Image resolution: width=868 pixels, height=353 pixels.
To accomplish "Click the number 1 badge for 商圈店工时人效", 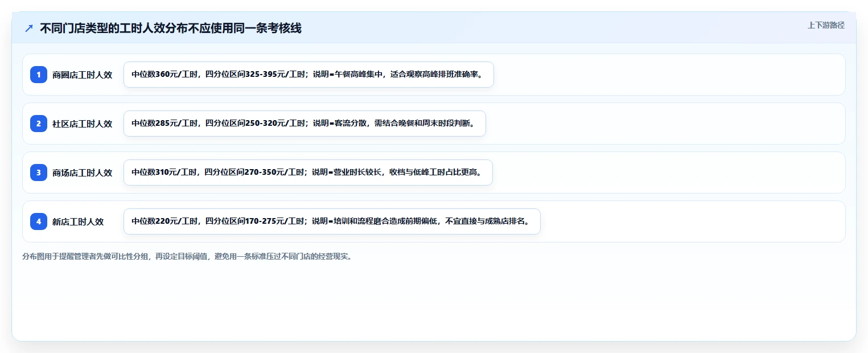I will tap(39, 75).
